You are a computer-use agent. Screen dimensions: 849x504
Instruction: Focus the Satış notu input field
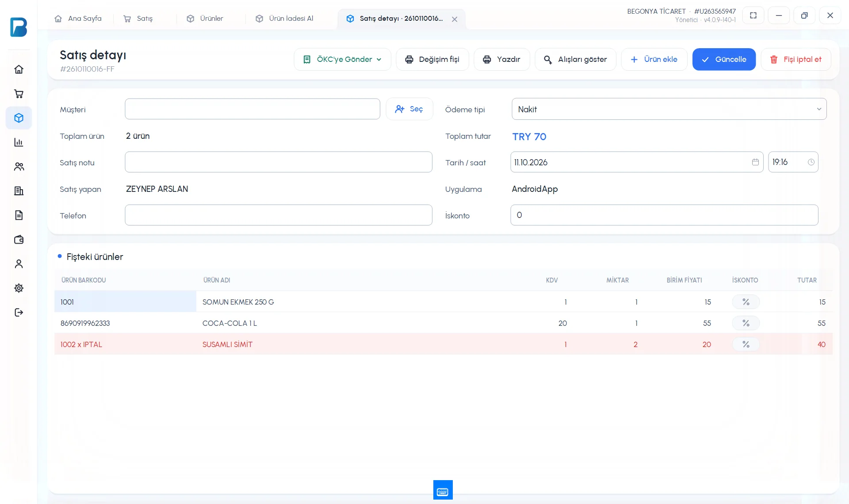point(279,162)
